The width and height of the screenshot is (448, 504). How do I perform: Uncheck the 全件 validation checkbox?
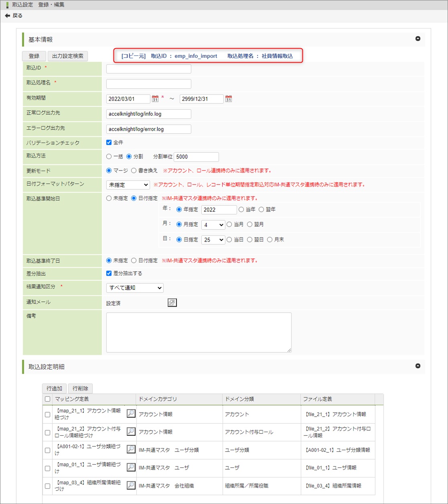109,142
